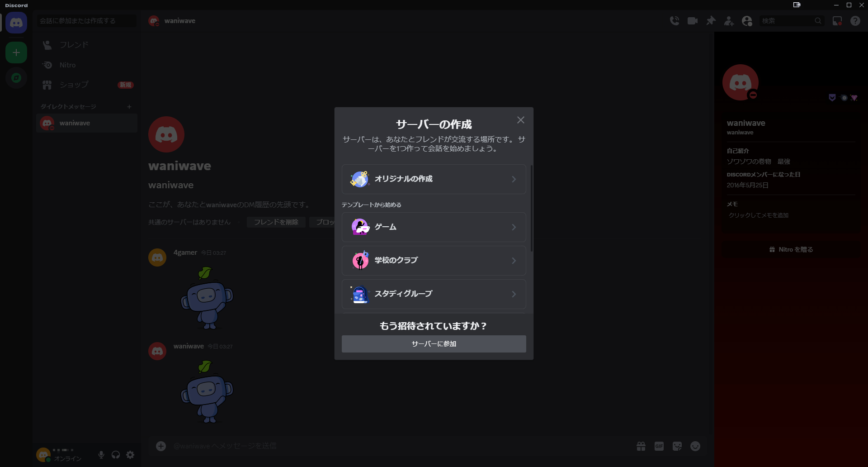Click the Wumpus sticker sent by waniwave
This screenshot has height=467, width=868.
coord(207,392)
